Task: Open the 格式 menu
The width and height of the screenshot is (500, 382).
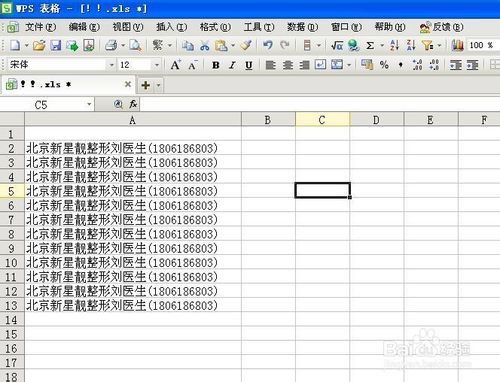Action: 215,27
